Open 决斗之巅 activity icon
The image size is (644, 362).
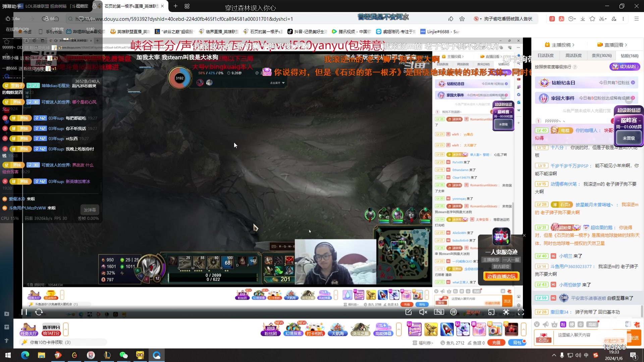(x=360, y=329)
